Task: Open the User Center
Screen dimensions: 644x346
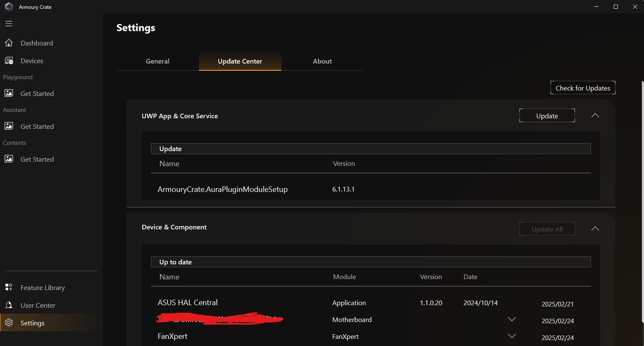Action: tap(37, 305)
